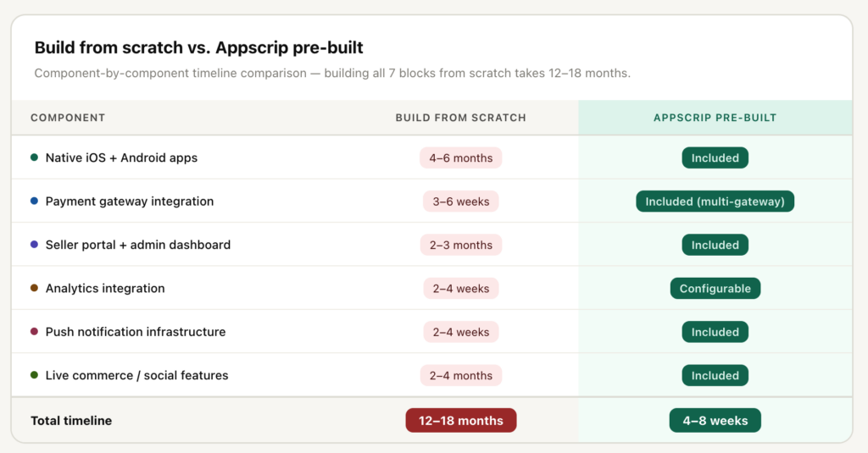
Task: Select the Component column header
Action: (68, 118)
